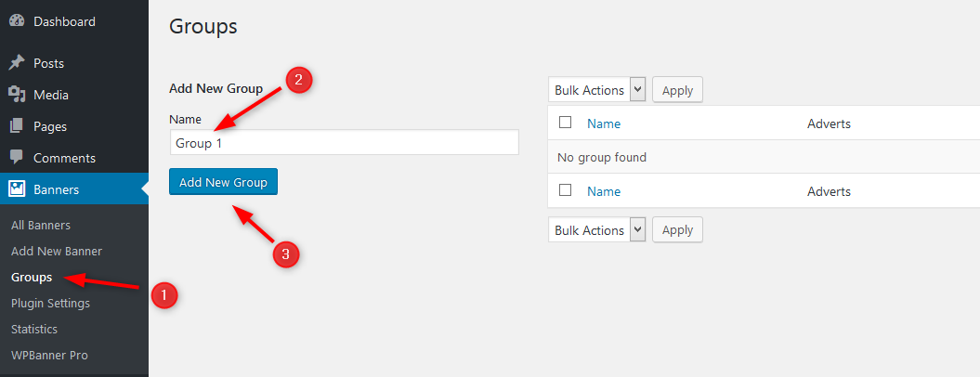
Task: Tick the select-all checkbox in table header
Action: tap(566, 123)
